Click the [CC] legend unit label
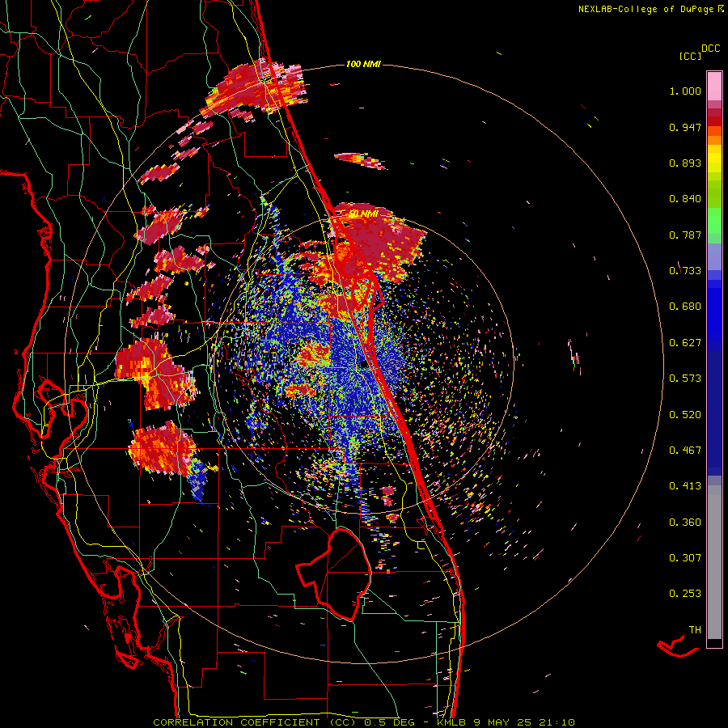Image resolution: width=728 pixels, height=728 pixels. [690, 56]
